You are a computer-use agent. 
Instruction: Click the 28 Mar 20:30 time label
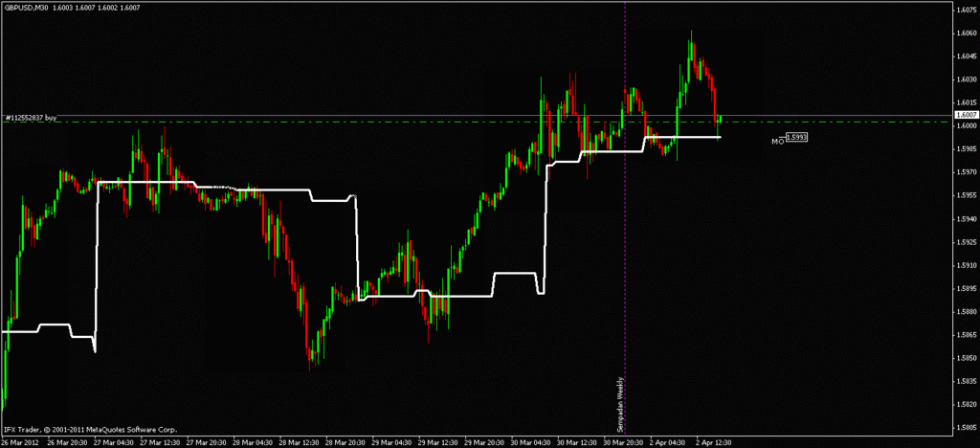[x=344, y=441]
